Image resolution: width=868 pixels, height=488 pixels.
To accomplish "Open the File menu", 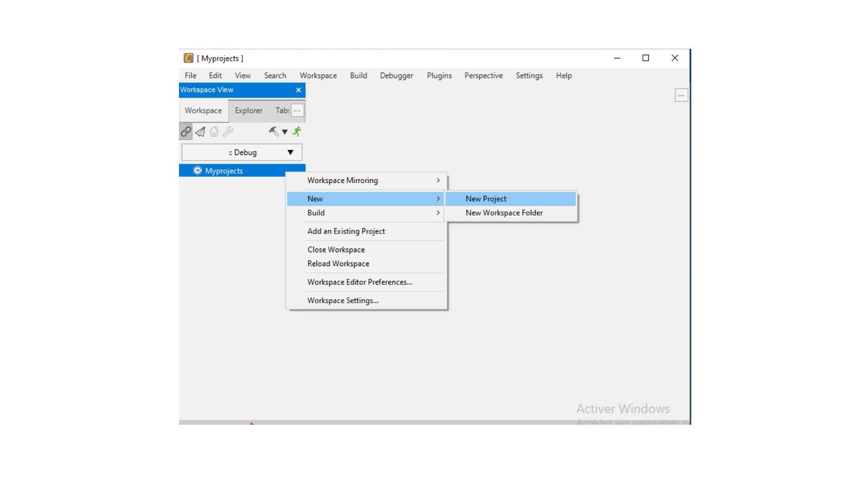I will click(190, 75).
